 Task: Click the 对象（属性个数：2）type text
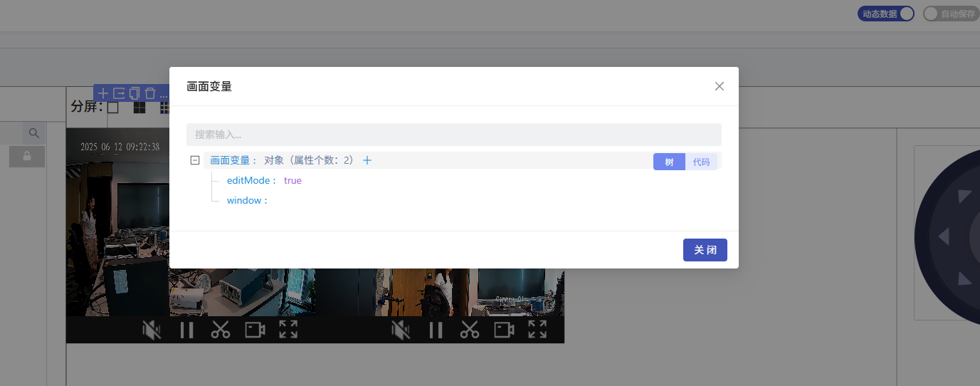309,160
